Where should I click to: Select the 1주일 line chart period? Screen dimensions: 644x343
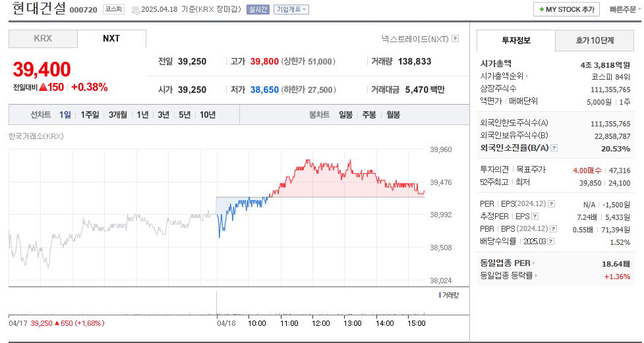90,115
